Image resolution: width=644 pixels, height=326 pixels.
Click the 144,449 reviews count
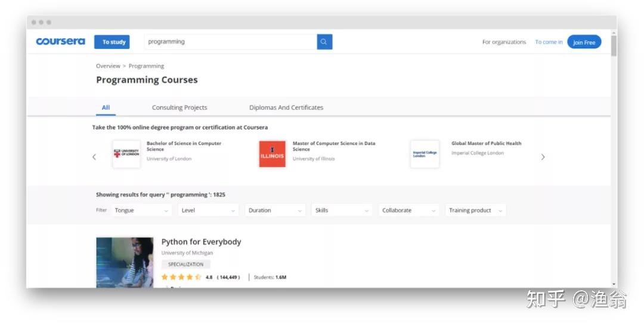tap(228, 277)
